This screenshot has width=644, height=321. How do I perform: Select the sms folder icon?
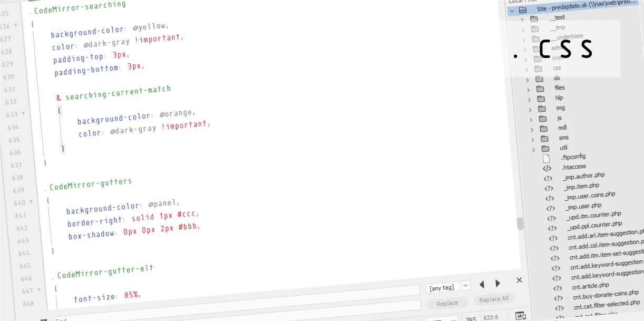(x=545, y=139)
